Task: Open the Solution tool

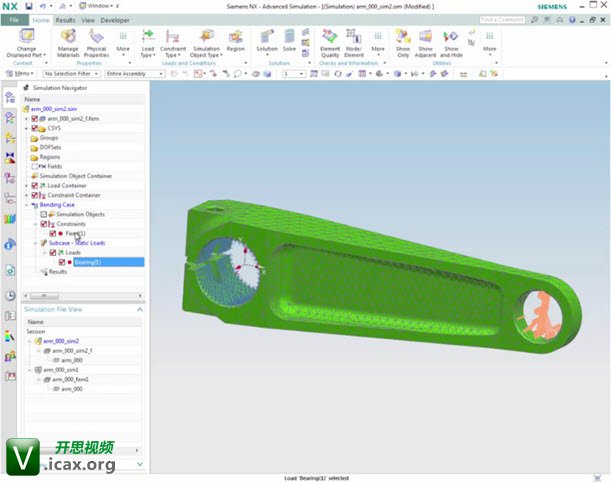Action: coord(267,41)
